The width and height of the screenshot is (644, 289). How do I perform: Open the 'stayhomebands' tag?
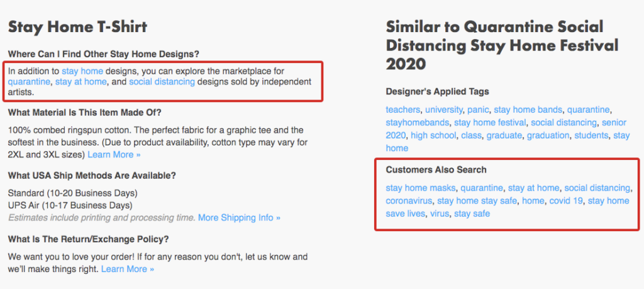[x=418, y=123]
